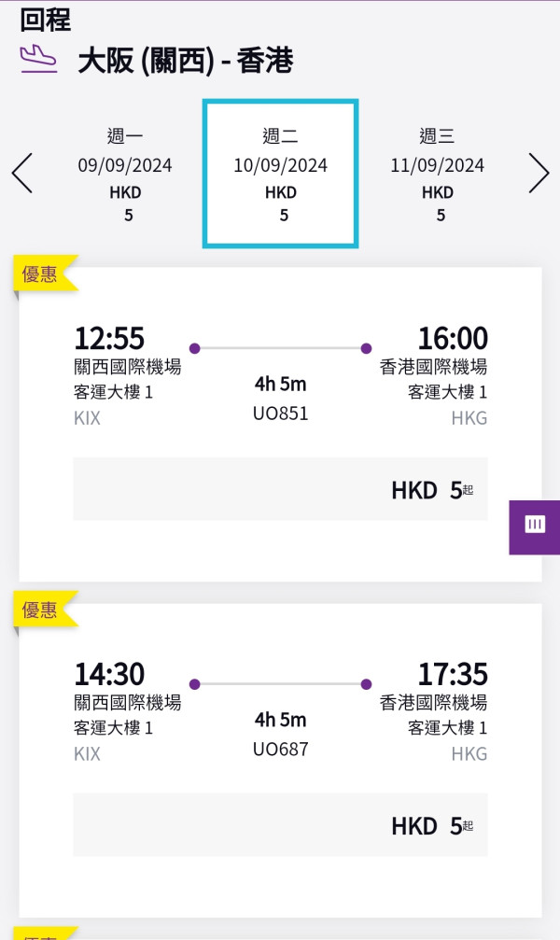Click the arrival dot on the UO687 route line
This screenshot has height=940, width=560.
pos(366,683)
